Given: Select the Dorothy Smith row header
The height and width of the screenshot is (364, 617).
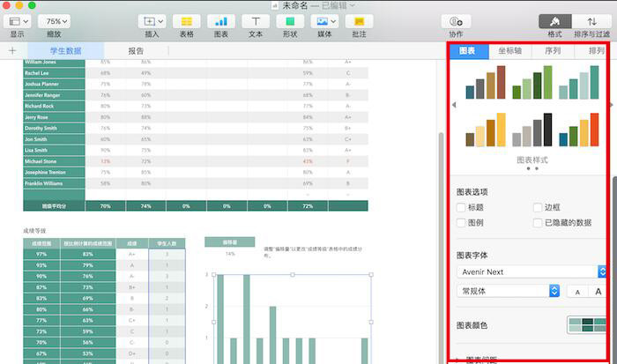Looking at the screenshot, I should coord(54,129).
